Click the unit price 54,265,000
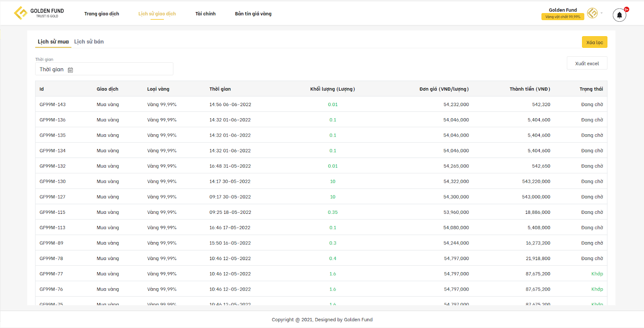The width and height of the screenshot is (644, 328). click(456, 166)
